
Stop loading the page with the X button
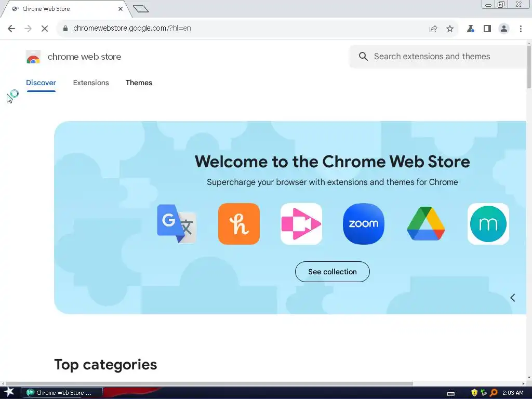click(45, 29)
